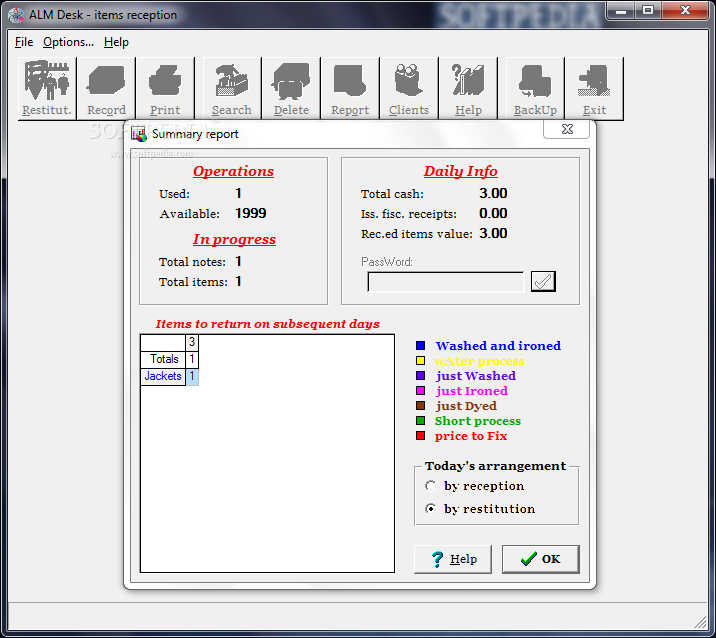Click the Summary report dialog icon

pyautogui.click(x=139, y=134)
